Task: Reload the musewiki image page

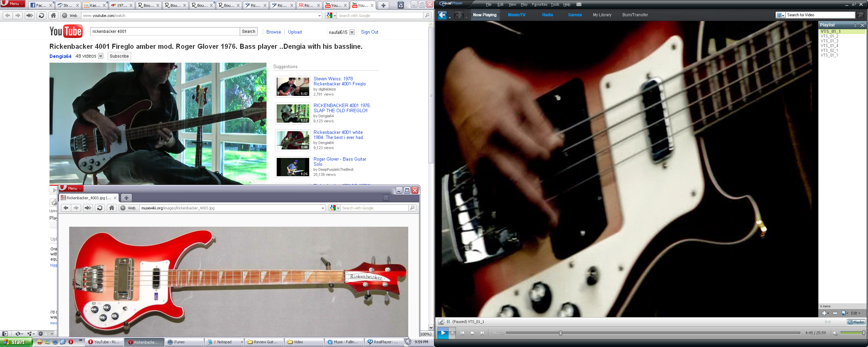Action: coord(100,208)
